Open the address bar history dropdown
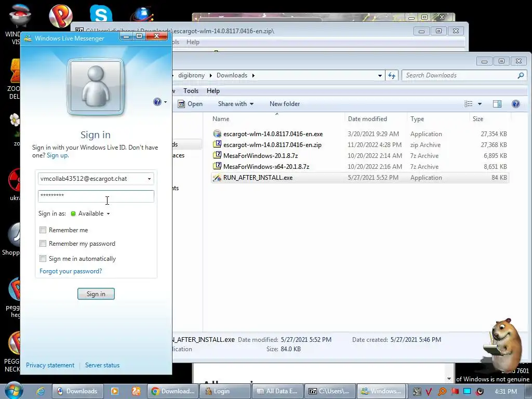Image resolution: width=532 pixels, height=399 pixels. tap(380, 76)
